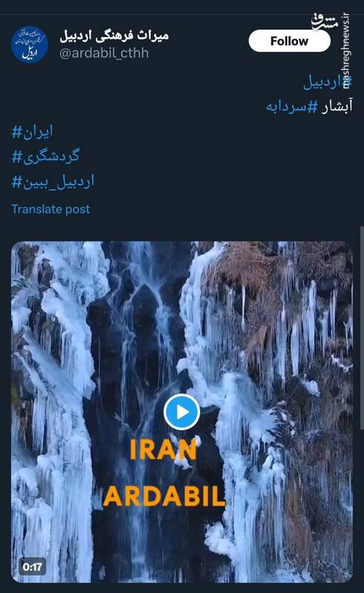Open the blue Ardabil profile avatar
Screen dimensions: 364x593
[30, 44]
